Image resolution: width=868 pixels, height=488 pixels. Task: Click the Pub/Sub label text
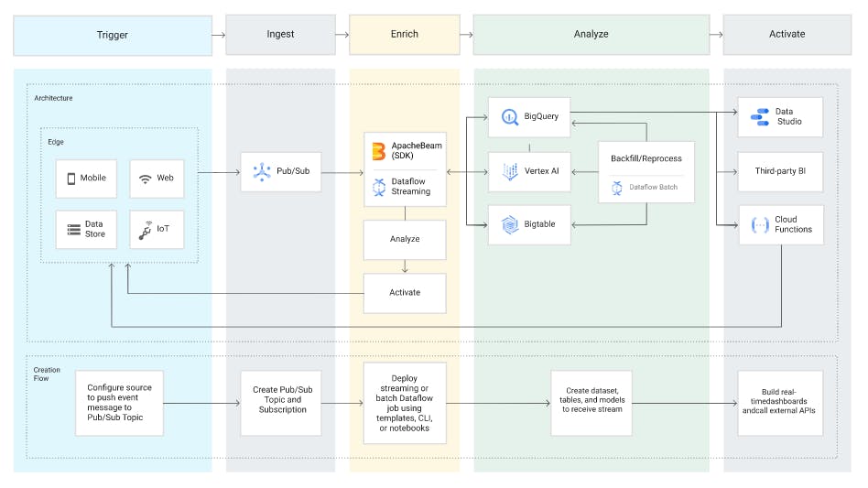[x=293, y=171]
